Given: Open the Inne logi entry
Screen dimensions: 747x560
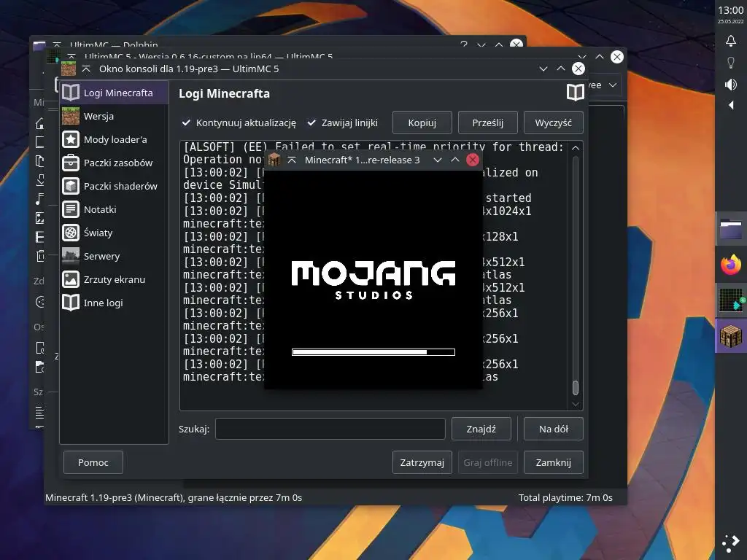Looking at the screenshot, I should click(114, 303).
